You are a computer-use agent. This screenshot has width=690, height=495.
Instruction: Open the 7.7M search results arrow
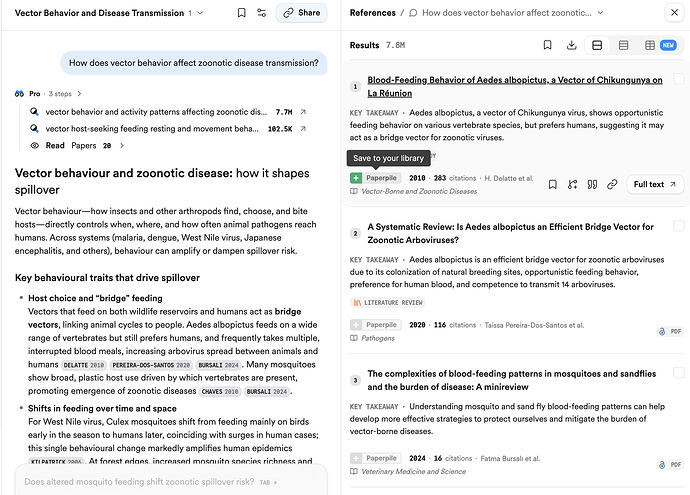coord(303,112)
